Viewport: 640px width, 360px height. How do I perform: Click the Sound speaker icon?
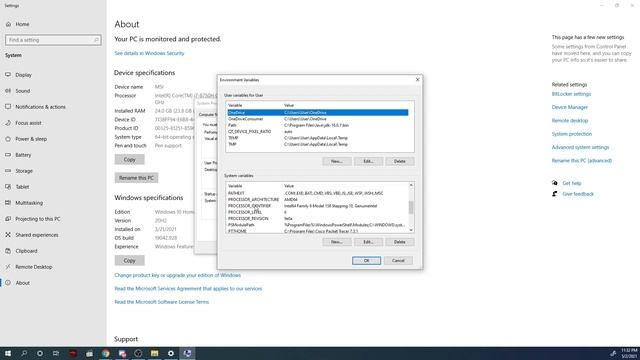point(8,91)
